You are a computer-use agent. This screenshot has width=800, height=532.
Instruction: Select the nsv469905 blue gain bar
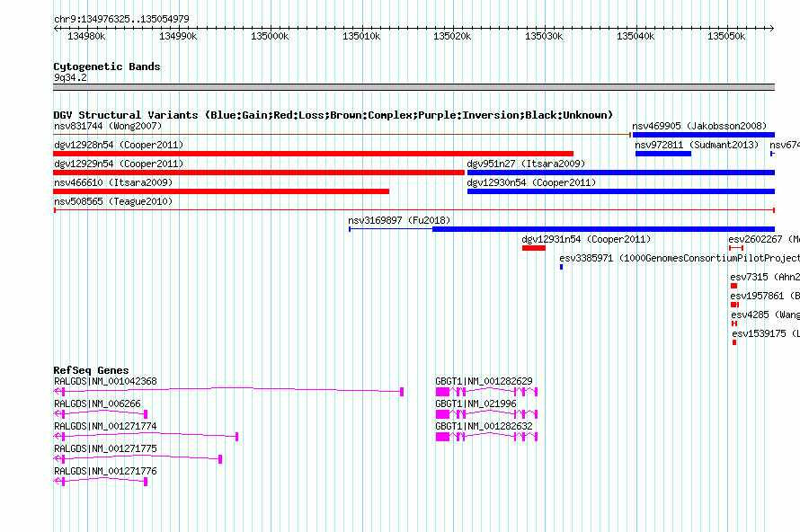pyautogui.click(x=704, y=135)
